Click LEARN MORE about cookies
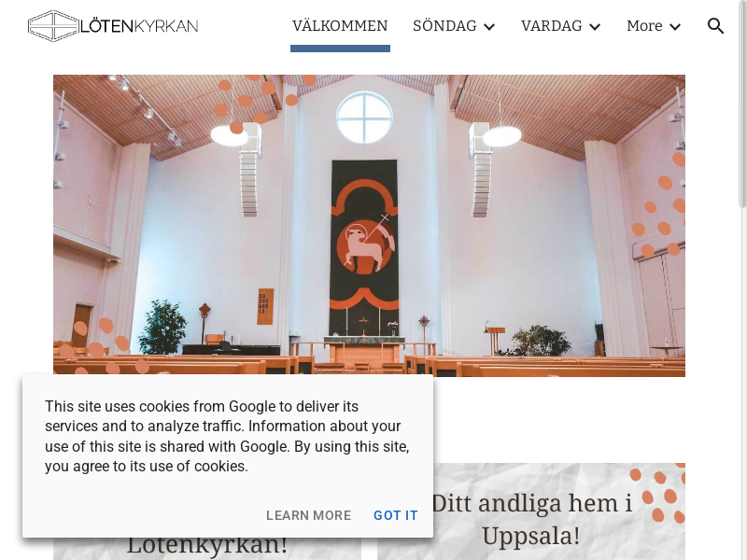This screenshot has width=747, height=560. tap(309, 515)
